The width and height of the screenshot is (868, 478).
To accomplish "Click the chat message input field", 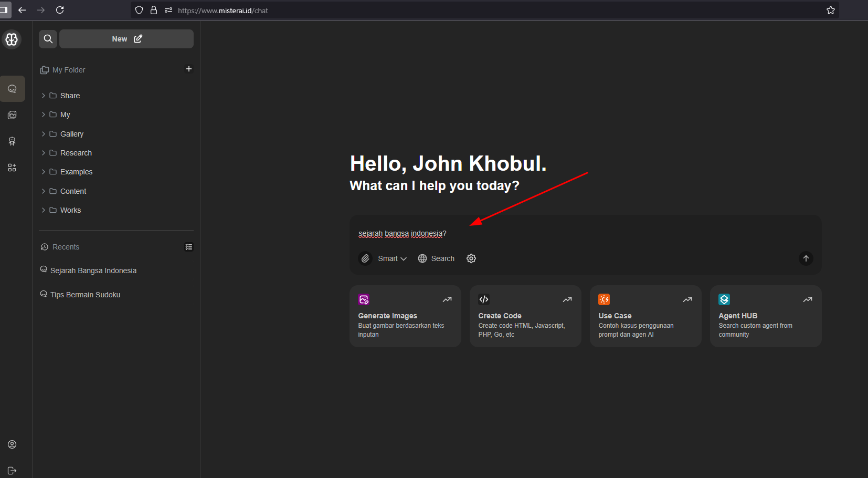I will (x=577, y=234).
